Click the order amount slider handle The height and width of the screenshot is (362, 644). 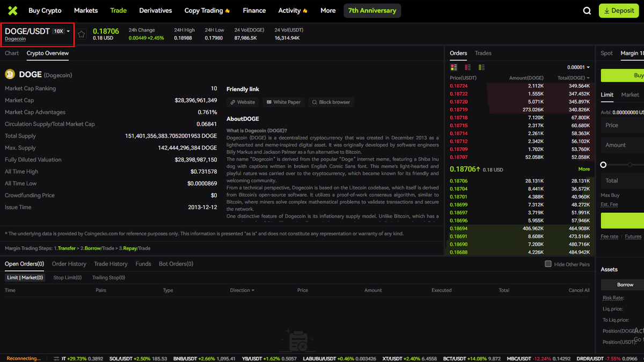coord(604,165)
